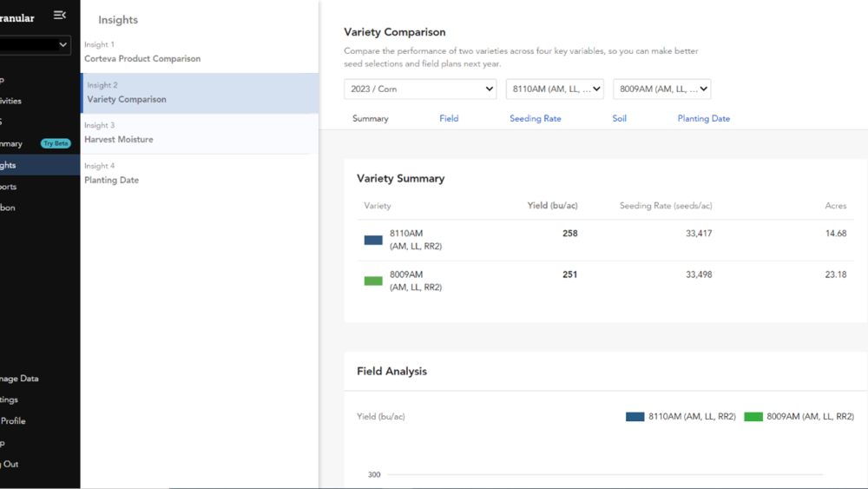
Task: Open the account selector dropdown in sidebar
Action: 35,44
